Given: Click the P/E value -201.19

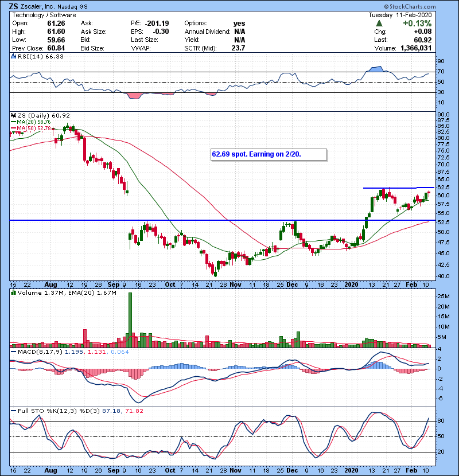Looking at the screenshot, I should 157,24.
